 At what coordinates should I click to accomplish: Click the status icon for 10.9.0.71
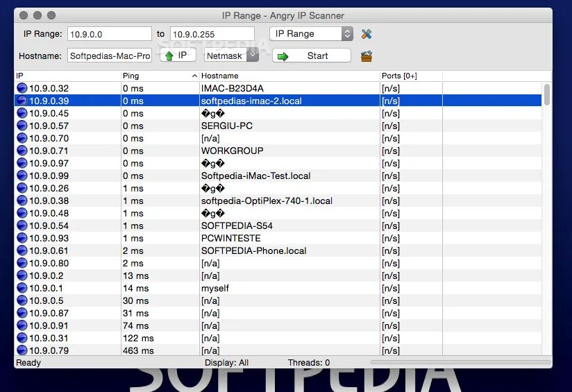(22, 151)
